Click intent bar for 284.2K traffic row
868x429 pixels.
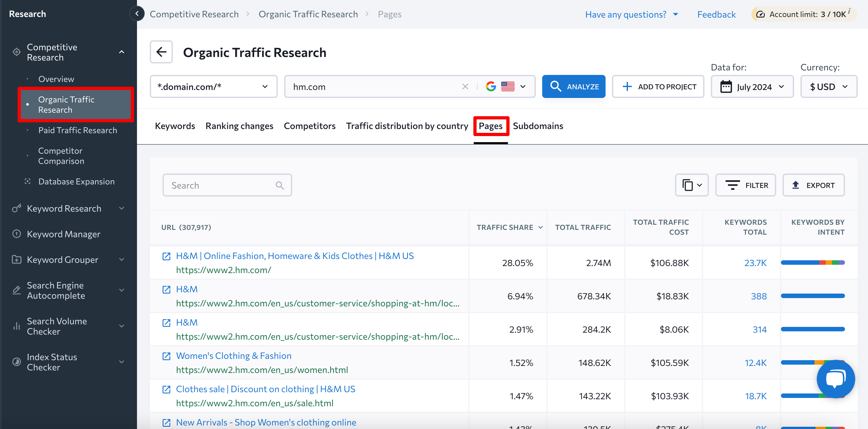click(813, 329)
